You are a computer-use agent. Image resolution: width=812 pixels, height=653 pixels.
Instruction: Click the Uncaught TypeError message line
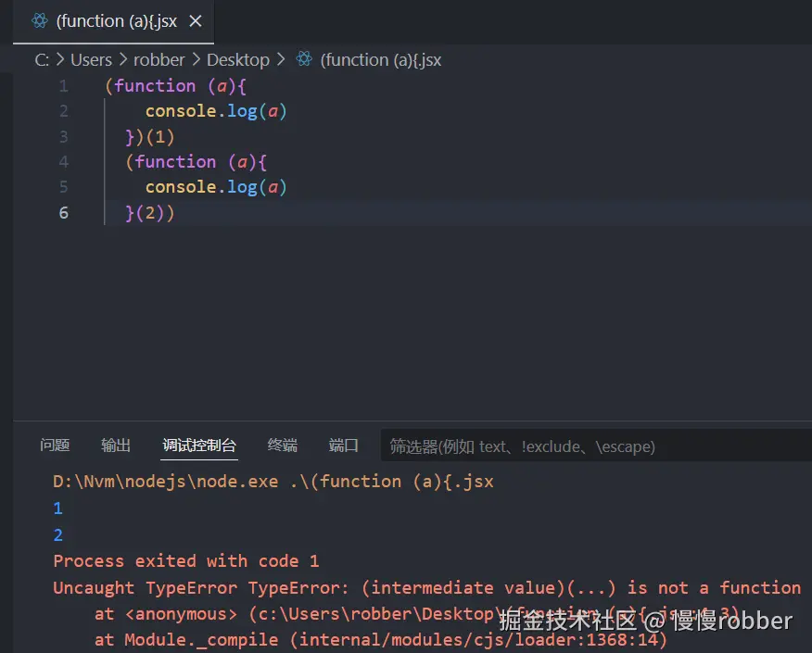(x=426, y=587)
